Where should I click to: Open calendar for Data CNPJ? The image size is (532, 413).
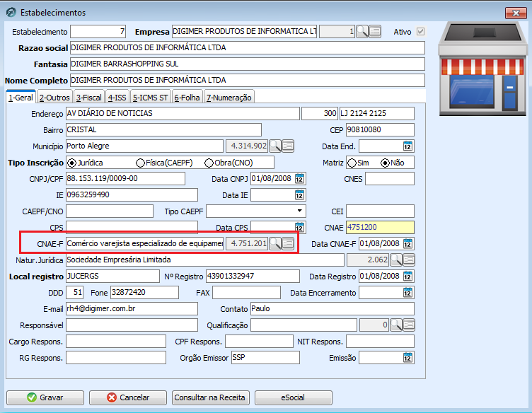[x=299, y=178]
